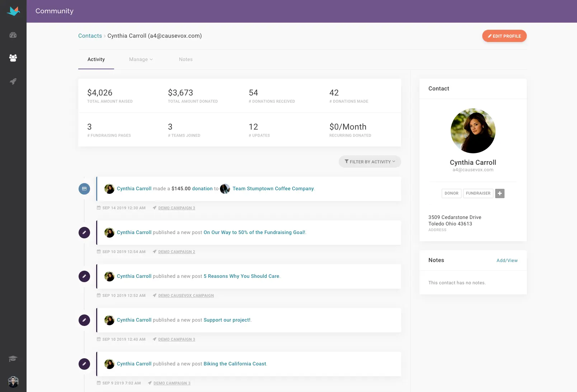This screenshot has height=392, width=577.
Task: Click the rocket campaigns icon in sidebar
Action: point(13,81)
